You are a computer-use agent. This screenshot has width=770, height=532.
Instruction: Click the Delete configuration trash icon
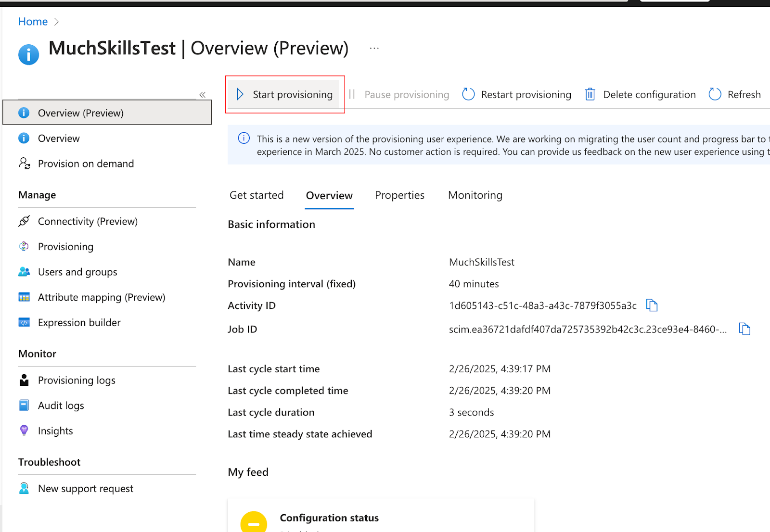pyautogui.click(x=590, y=94)
